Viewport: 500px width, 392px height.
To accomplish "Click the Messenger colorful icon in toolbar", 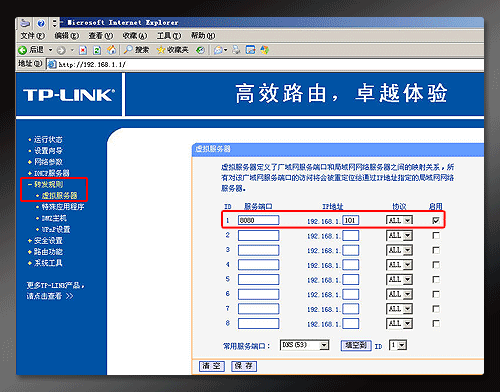I will point(265,50).
